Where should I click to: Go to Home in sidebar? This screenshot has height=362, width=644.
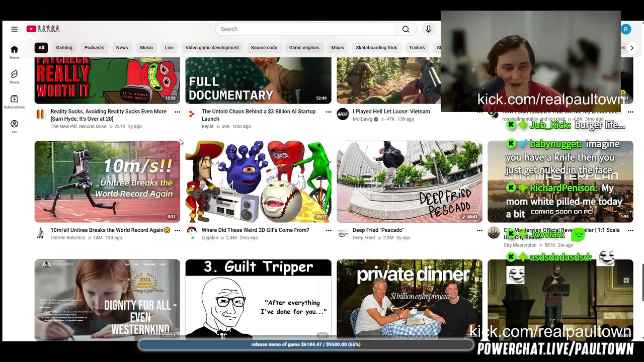coord(14,52)
